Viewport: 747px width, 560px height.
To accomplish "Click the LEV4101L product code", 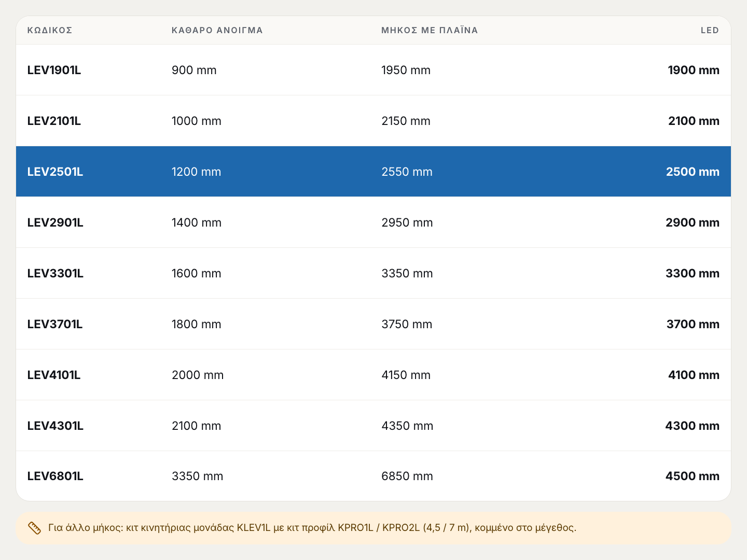I will click(x=54, y=375).
